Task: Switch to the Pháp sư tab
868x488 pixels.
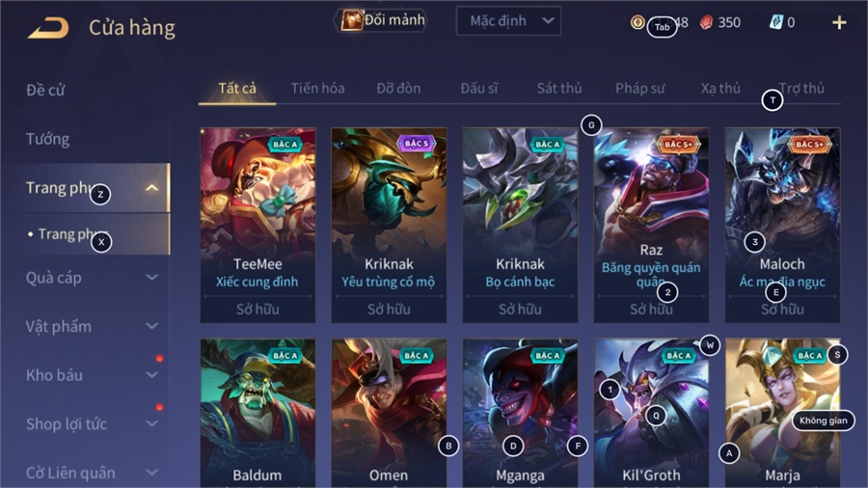Action: pos(640,88)
